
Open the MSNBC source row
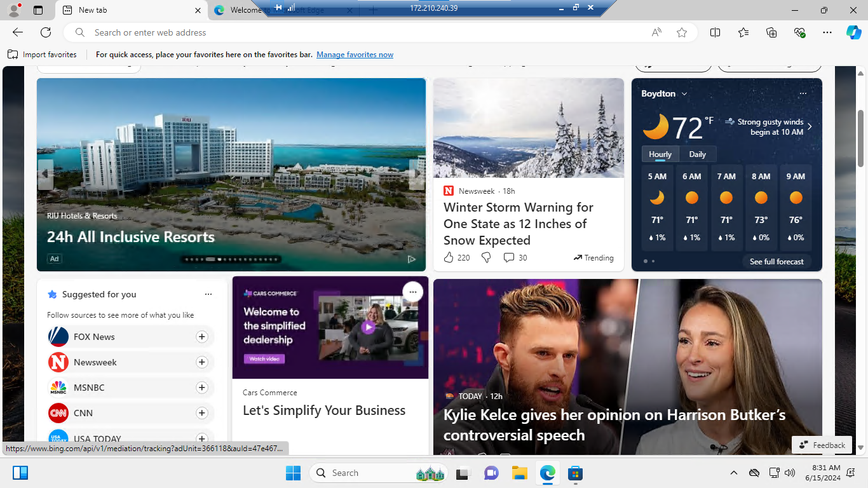(x=130, y=388)
